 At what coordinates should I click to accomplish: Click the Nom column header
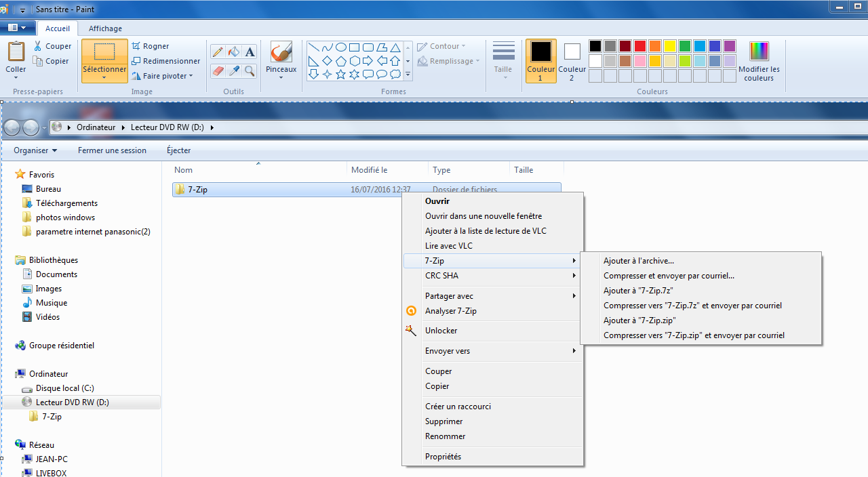258,170
